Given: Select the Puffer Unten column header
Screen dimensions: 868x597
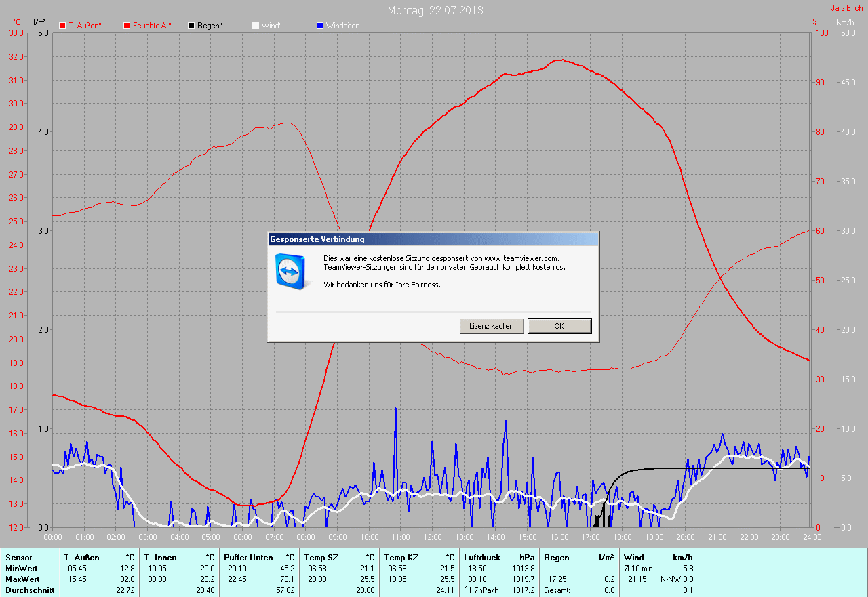Looking at the screenshot, I should tap(248, 558).
